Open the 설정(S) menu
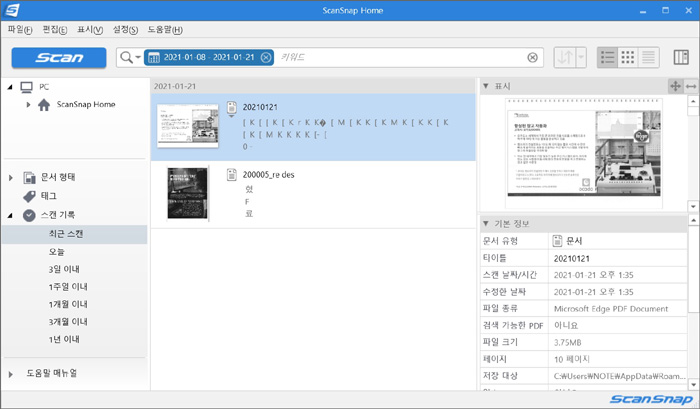 pyautogui.click(x=125, y=30)
